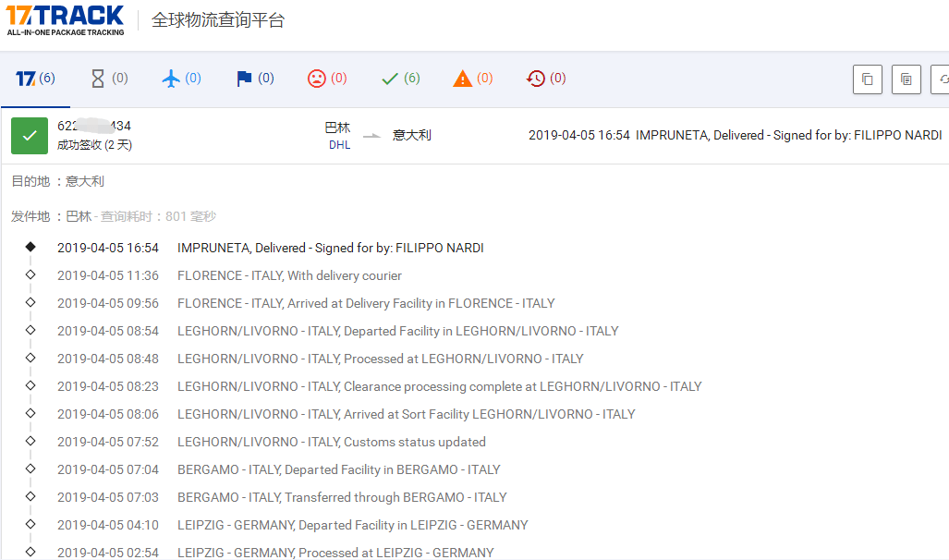Click the checkmark 'Delivered' filter icon
The width and height of the screenshot is (949, 560).
(389, 78)
